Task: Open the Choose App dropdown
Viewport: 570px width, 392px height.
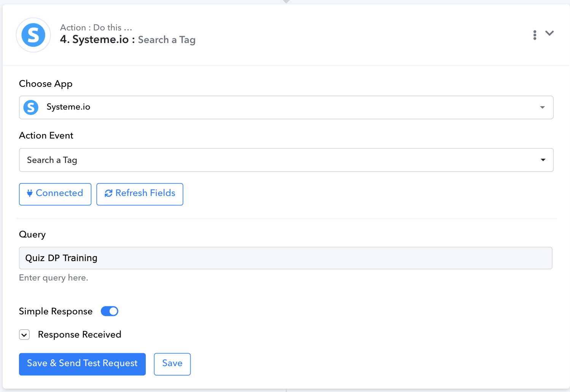Action: click(286, 107)
